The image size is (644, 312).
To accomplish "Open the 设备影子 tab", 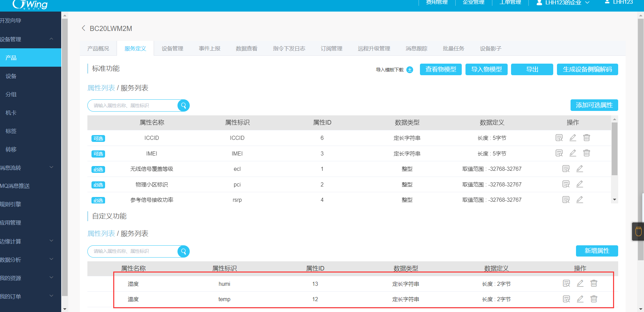I will 491,49.
